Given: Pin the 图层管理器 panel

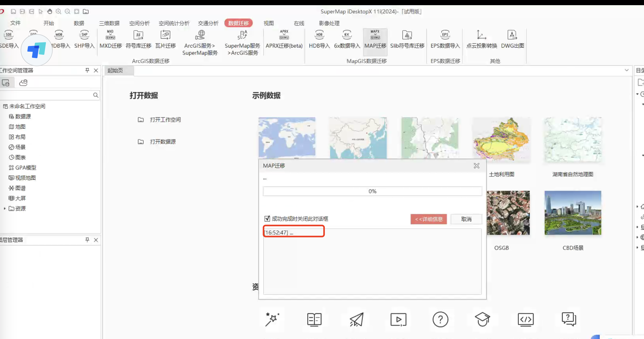Looking at the screenshot, I should [87, 240].
